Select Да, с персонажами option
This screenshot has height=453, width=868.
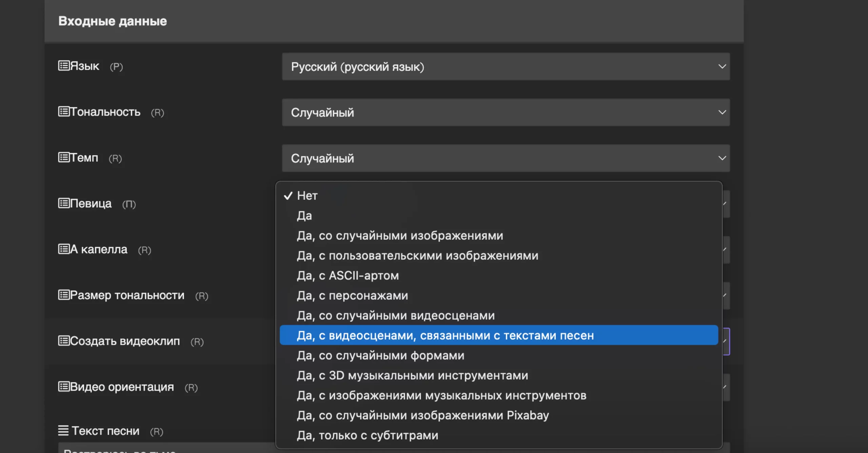pyautogui.click(x=352, y=296)
